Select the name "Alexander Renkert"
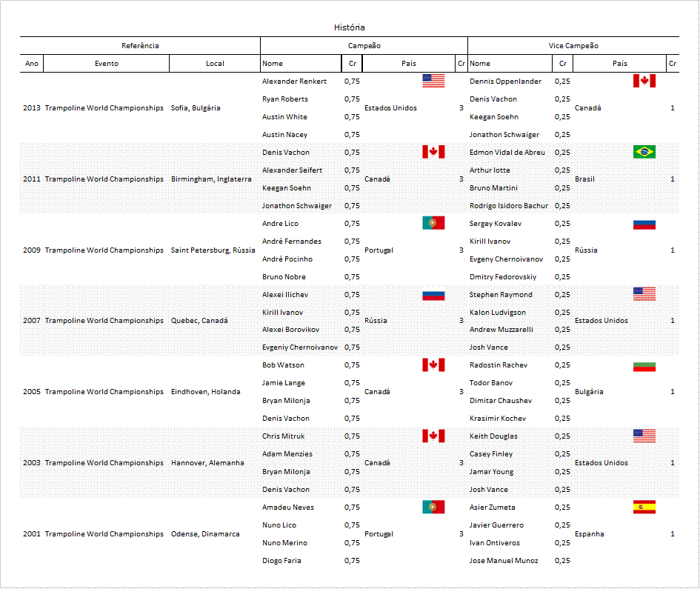 294,81
